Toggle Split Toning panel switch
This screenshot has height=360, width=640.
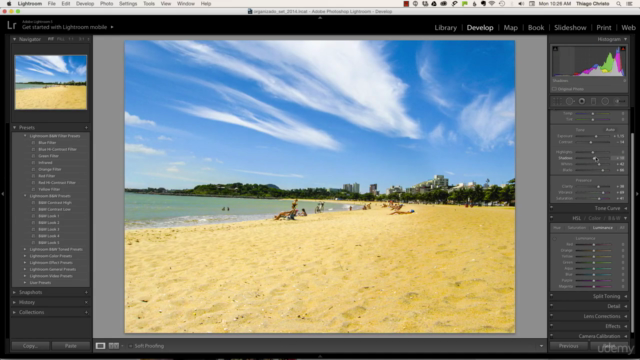tap(551, 296)
